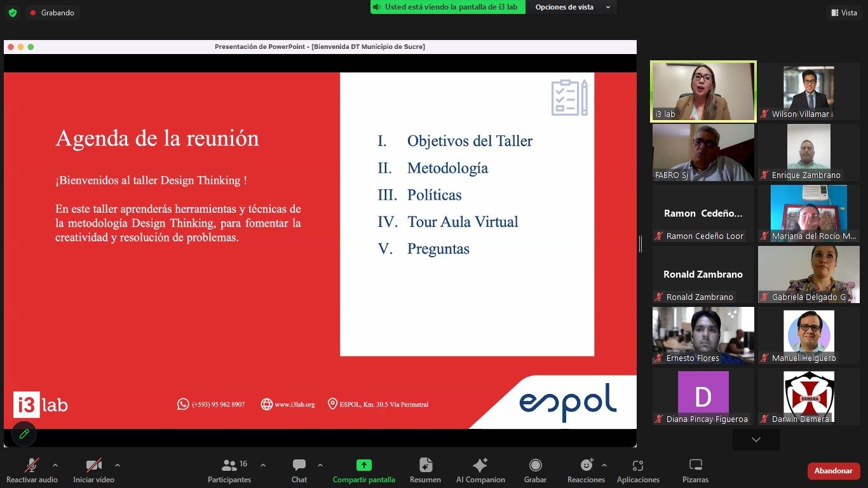Image resolution: width=868 pixels, height=488 pixels.
Task: Click the Grabando recording indicator
Action: [52, 13]
